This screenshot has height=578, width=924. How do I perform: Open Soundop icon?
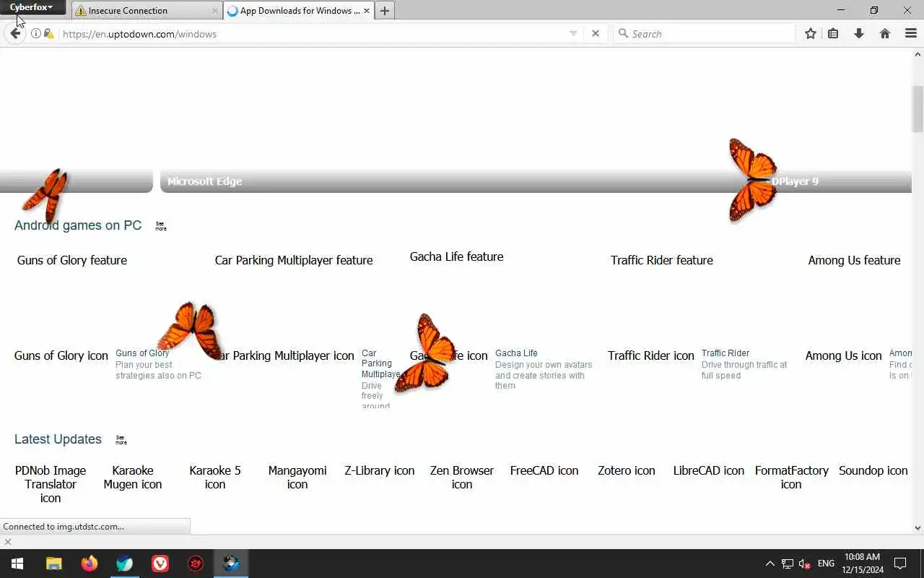873,470
